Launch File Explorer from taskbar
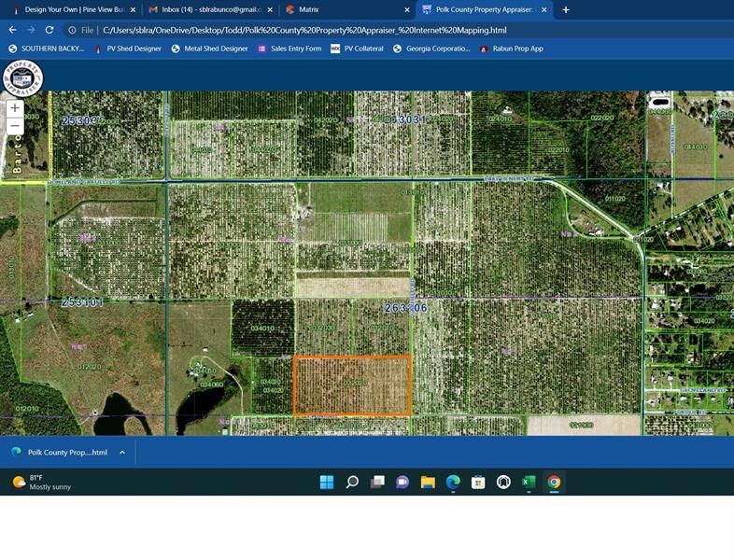 click(428, 483)
